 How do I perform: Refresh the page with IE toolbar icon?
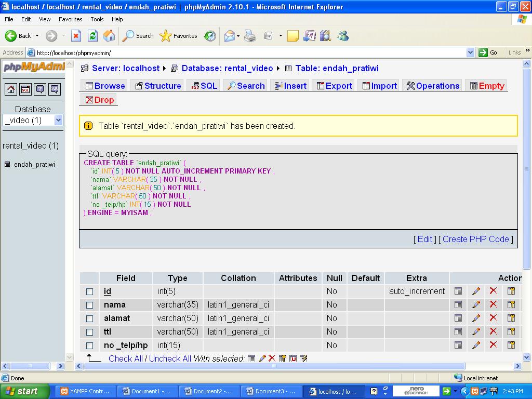click(x=92, y=36)
